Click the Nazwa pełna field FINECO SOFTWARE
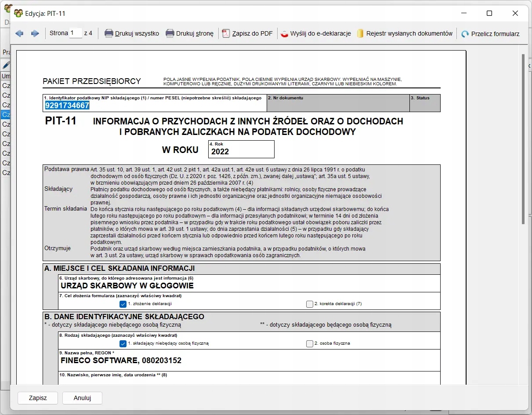The image size is (532, 415). point(250,360)
